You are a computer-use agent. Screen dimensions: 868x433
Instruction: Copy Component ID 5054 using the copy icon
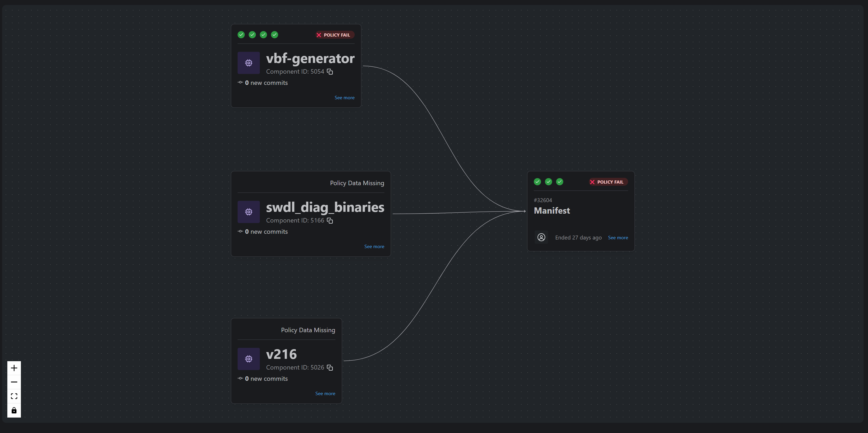(x=330, y=72)
